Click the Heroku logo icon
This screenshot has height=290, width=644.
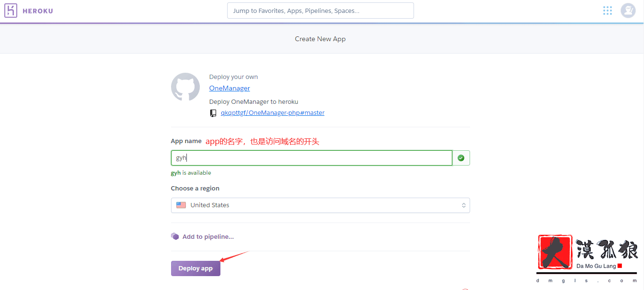click(x=11, y=11)
